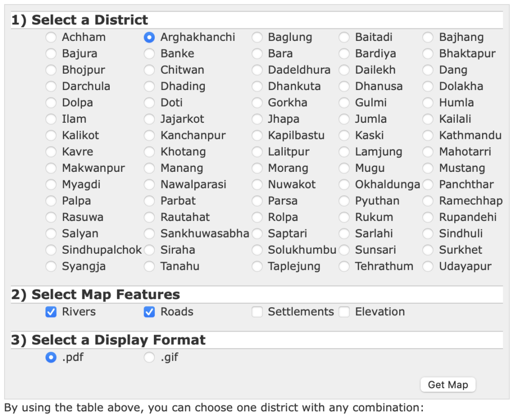Enable the Settlements map feature
Screen dimensions: 518x420
(257, 312)
